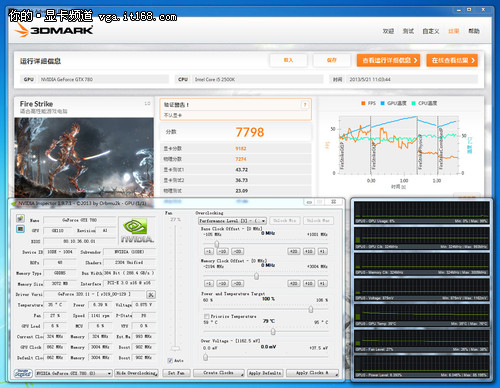Click the Power Level monitor graph
Image resolution: width=500 pixels, height=388 pixels.
422,366
